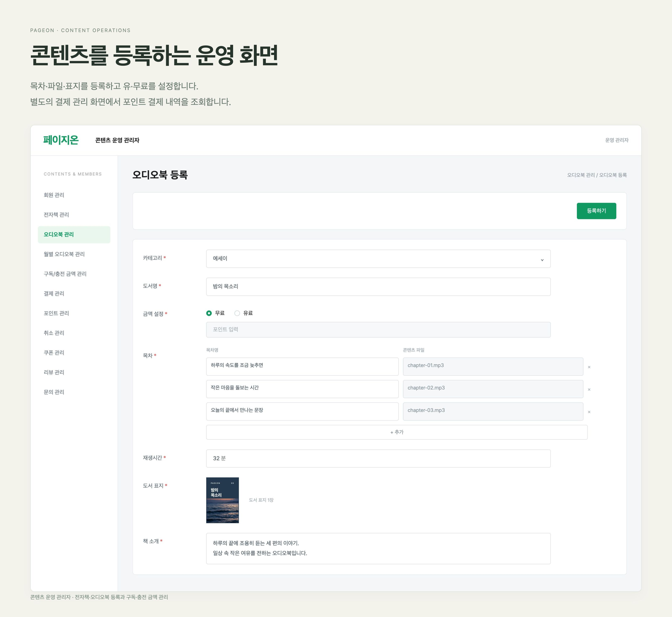Click the 오디오북 관리 / 오디오북 등록 breadcrumb
The image size is (672, 617).
click(596, 175)
